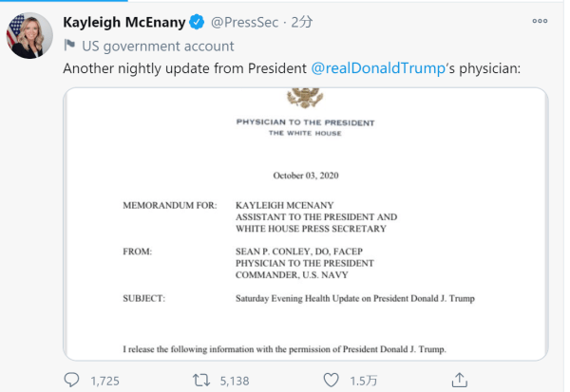Image resolution: width=570 pixels, height=392 pixels.
Task: Click the retweet arrows icon
Action: [x=200, y=380]
